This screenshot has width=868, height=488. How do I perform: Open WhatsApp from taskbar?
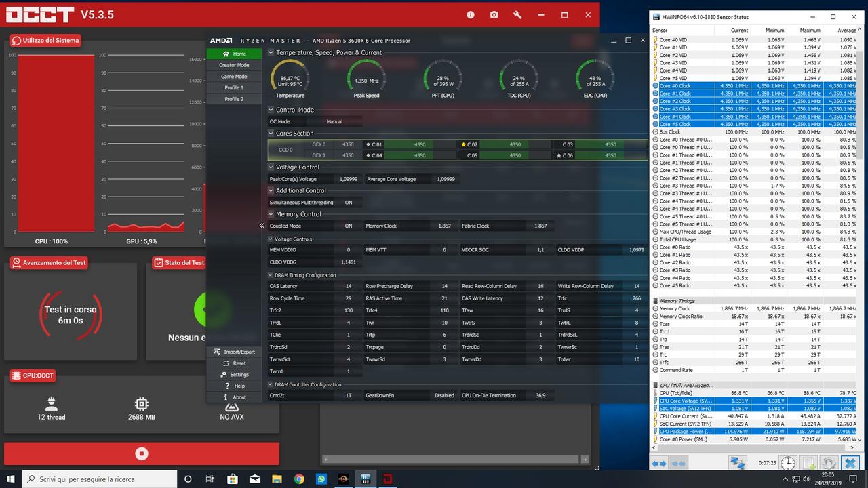(321, 479)
